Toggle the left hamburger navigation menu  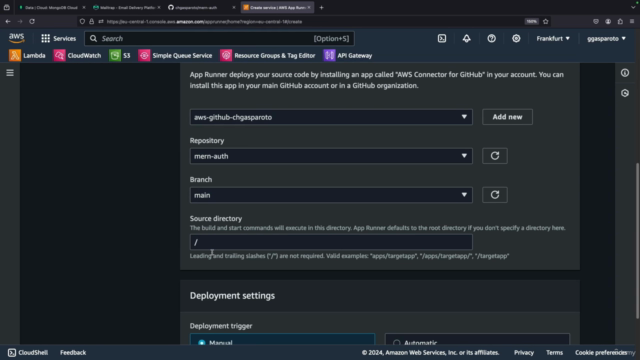10,73
